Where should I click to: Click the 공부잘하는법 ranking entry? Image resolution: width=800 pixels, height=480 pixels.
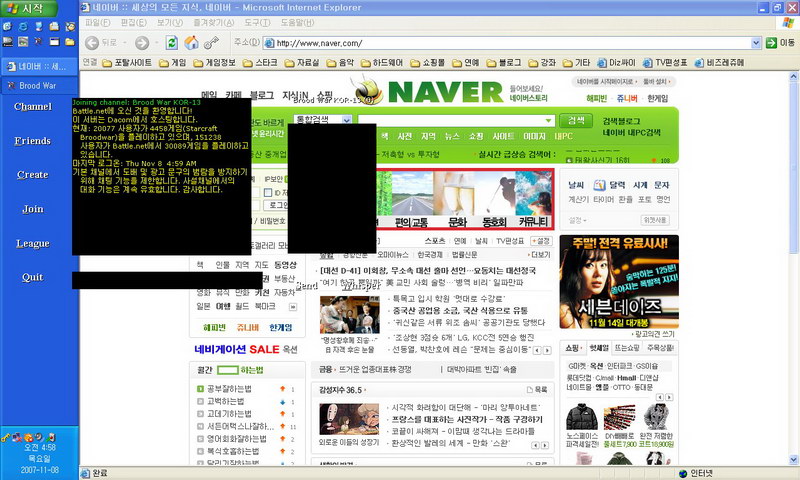(x=230, y=389)
